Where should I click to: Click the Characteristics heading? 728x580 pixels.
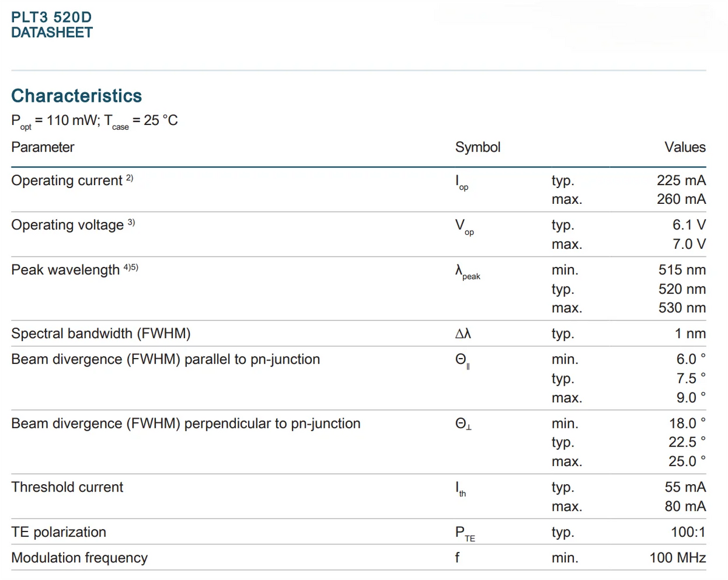tap(76, 96)
